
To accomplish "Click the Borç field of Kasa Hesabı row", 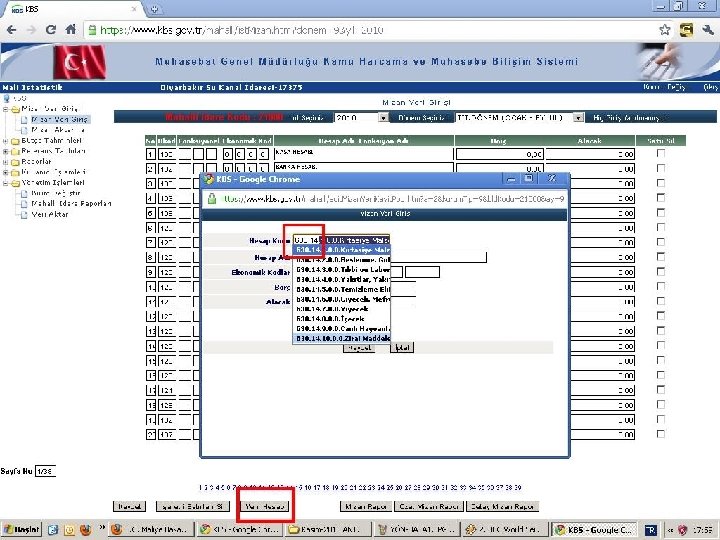I will coord(500,154).
